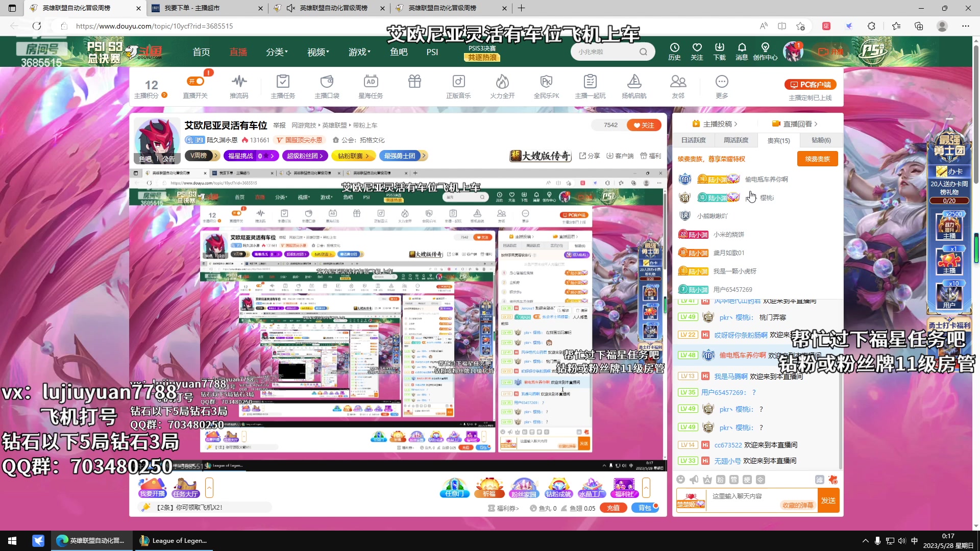Open the 主播一起玩 icon
This screenshot has height=551, width=980.
point(590,86)
